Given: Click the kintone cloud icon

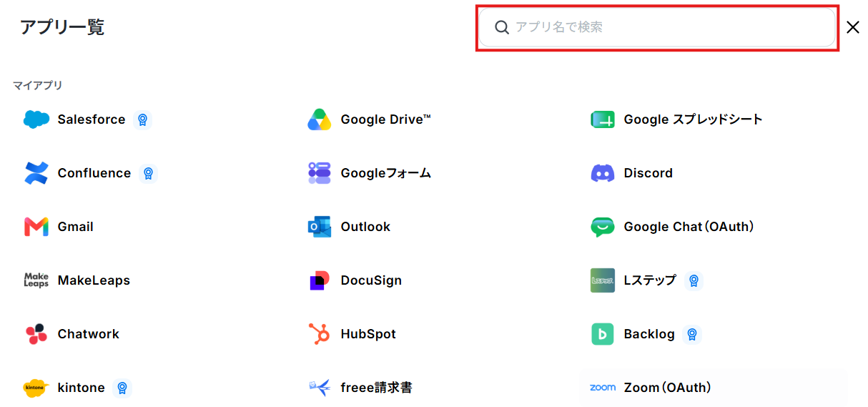Looking at the screenshot, I should tap(36, 388).
